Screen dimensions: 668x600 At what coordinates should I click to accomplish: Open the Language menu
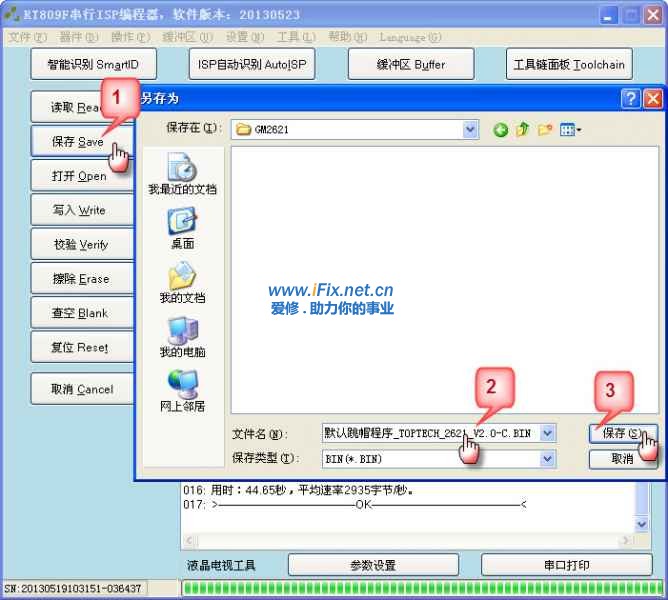(x=410, y=37)
